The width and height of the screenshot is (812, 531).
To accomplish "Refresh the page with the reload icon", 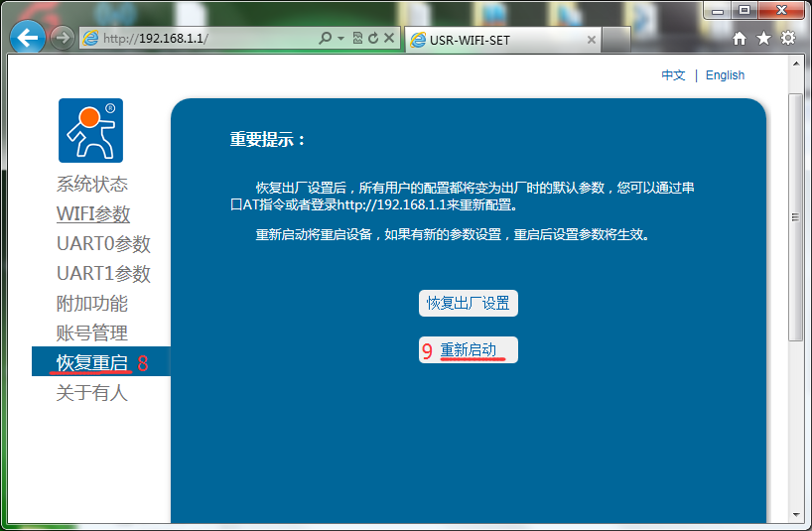I will 373,39.
